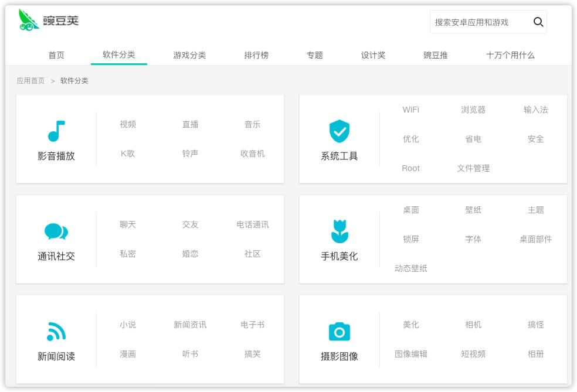Open the 摄影图像 camera icon
Screen dimensions: 577x392
pyautogui.click(x=340, y=331)
